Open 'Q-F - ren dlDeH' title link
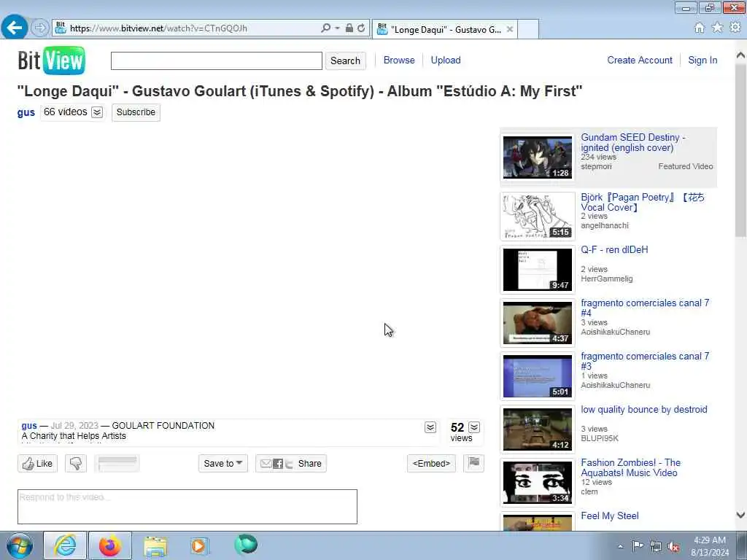The height and width of the screenshot is (560, 747). pos(614,249)
